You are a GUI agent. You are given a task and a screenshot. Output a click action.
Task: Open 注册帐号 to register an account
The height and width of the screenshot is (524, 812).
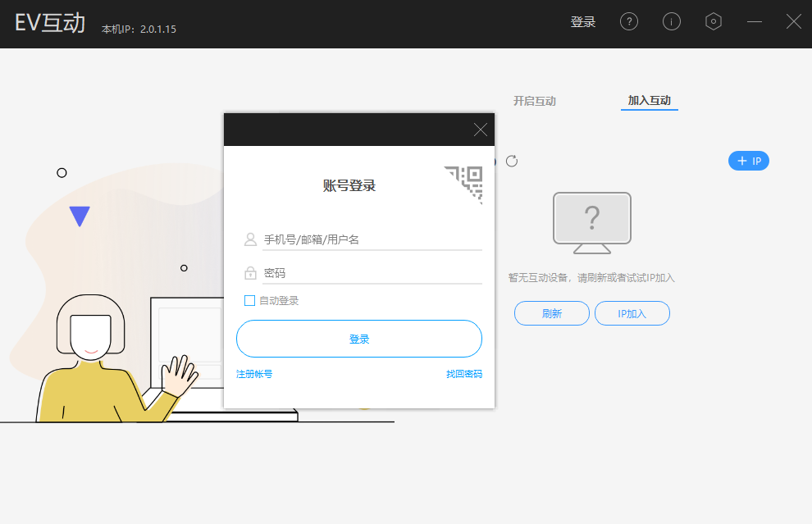(x=254, y=373)
